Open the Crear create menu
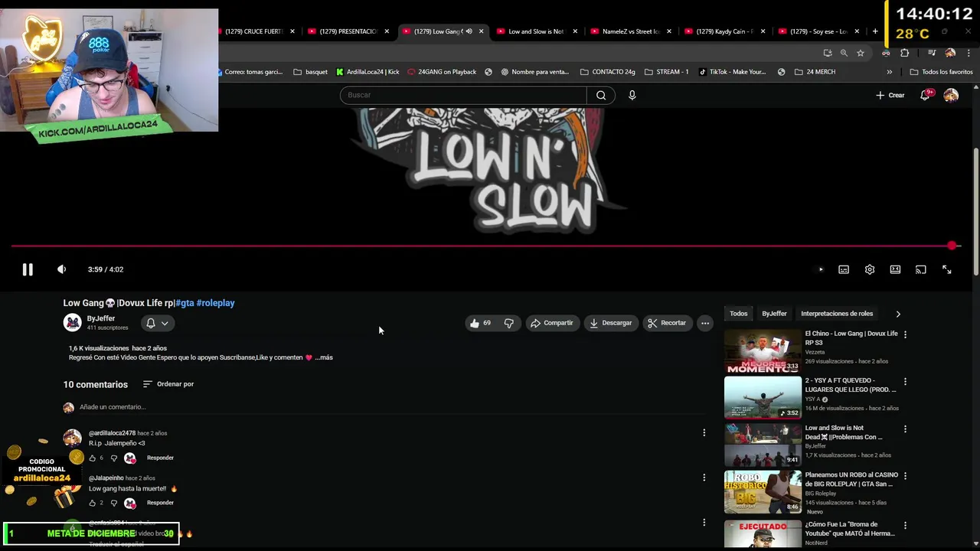The image size is (980, 551). pyautogui.click(x=890, y=95)
